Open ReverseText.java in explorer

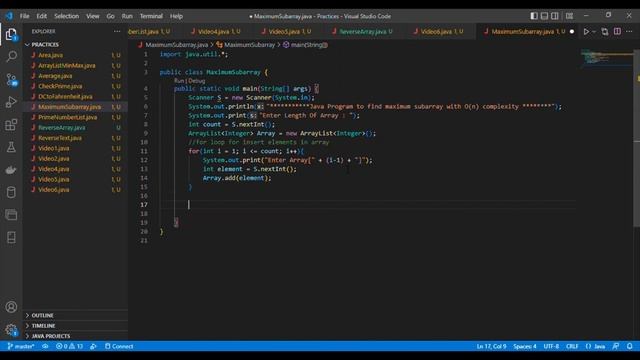pyautogui.click(x=60, y=138)
